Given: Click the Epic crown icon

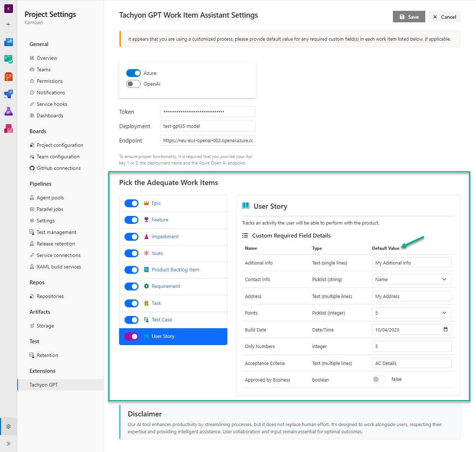Looking at the screenshot, I should tap(146, 203).
